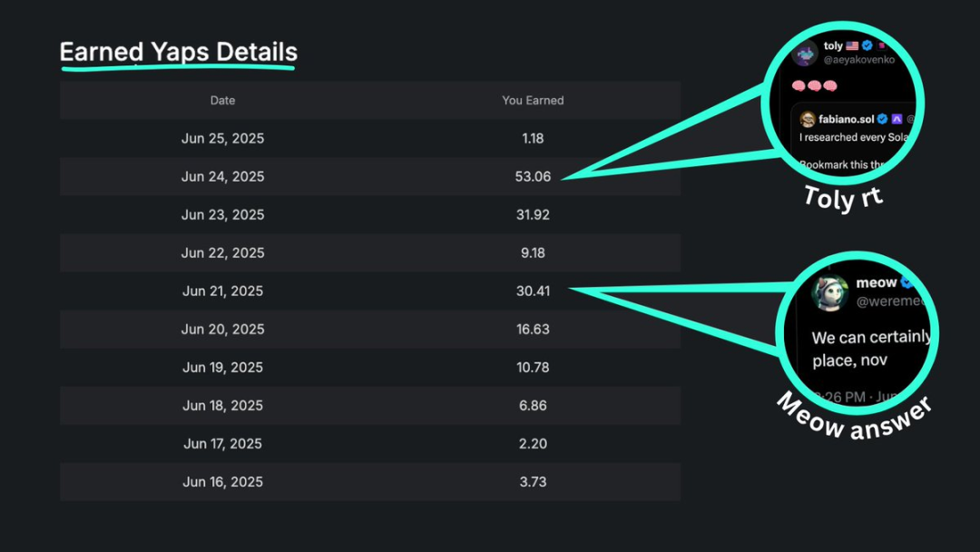This screenshot has width=980, height=552.
Task: Click the fabiano.sol profile avatar
Action: click(807, 119)
